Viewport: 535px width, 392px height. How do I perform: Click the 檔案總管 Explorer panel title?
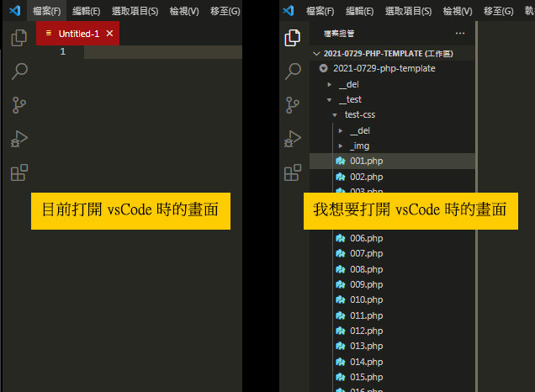coord(339,34)
